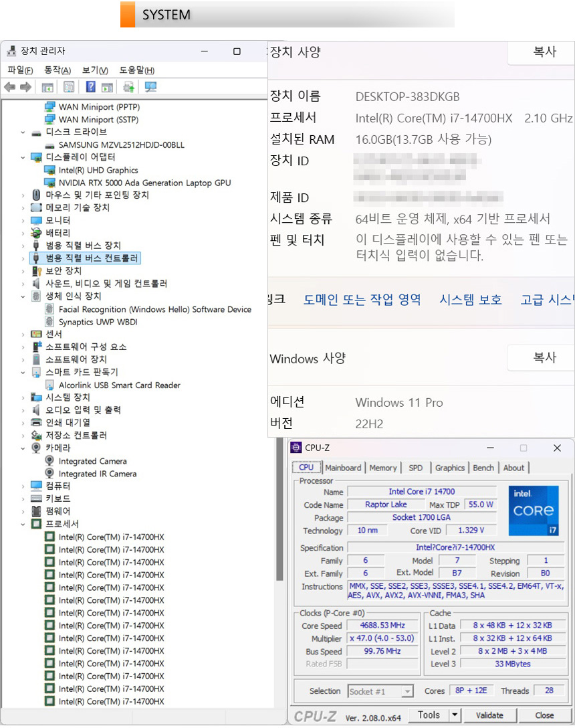Click the monitor scan-hardware toolbar icon
This screenshot has width=575, height=728.
pyautogui.click(x=150, y=87)
